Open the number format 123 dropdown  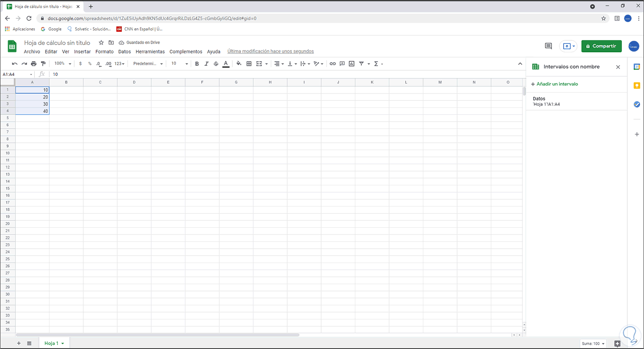click(118, 63)
